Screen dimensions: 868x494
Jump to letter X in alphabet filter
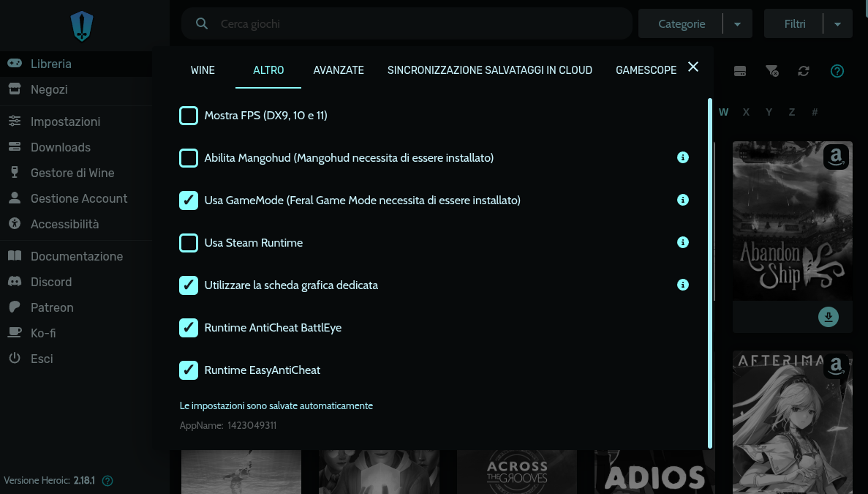click(x=746, y=112)
